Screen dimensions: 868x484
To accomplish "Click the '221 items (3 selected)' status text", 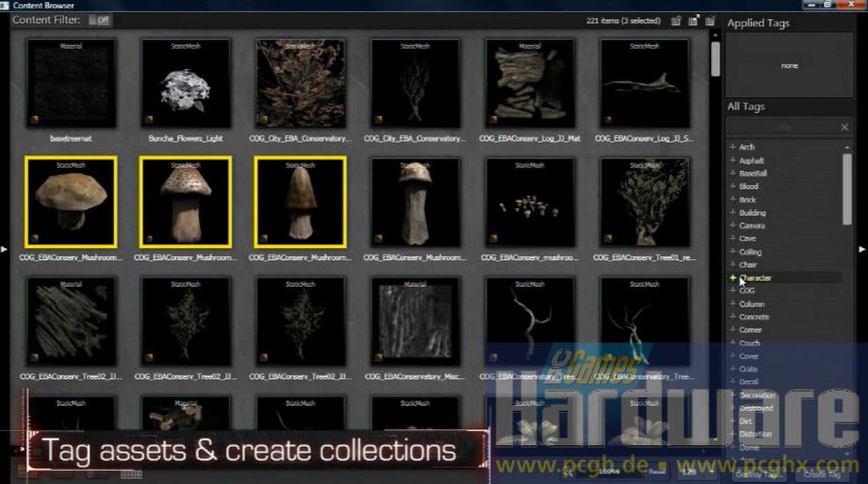I will [623, 21].
